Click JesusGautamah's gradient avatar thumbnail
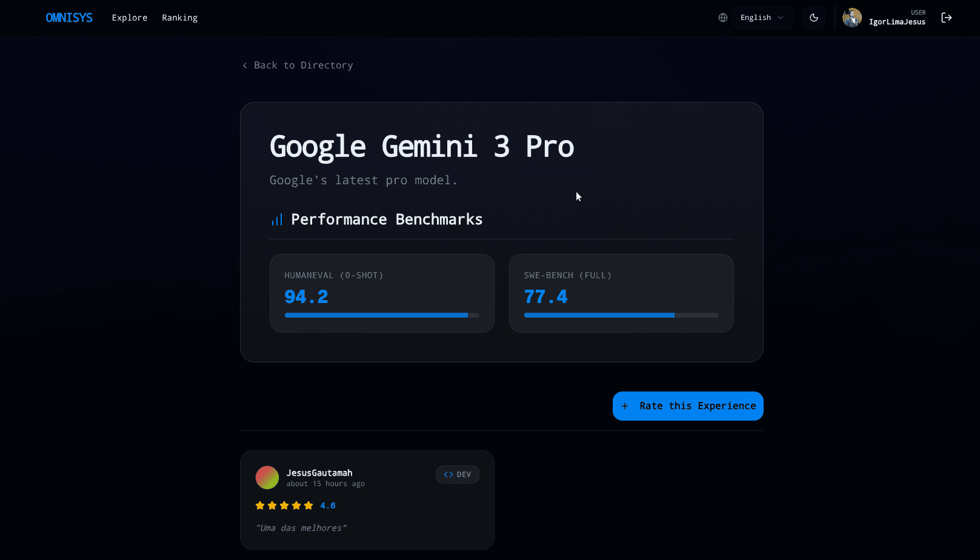Screen dimensions: 980x560 (x=267, y=477)
